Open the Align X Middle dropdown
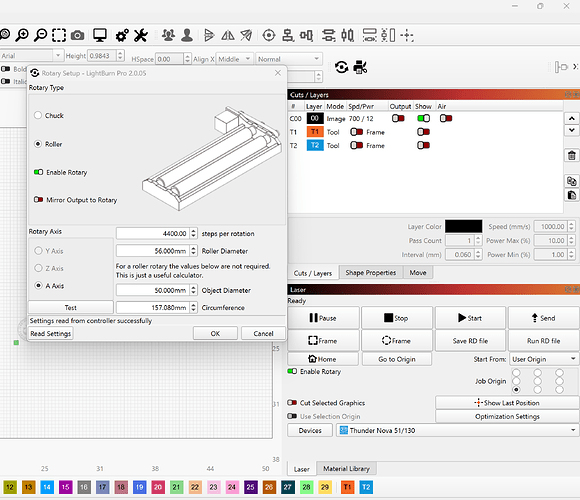This screenshot has height=500, width=580. tap(235, 59)
